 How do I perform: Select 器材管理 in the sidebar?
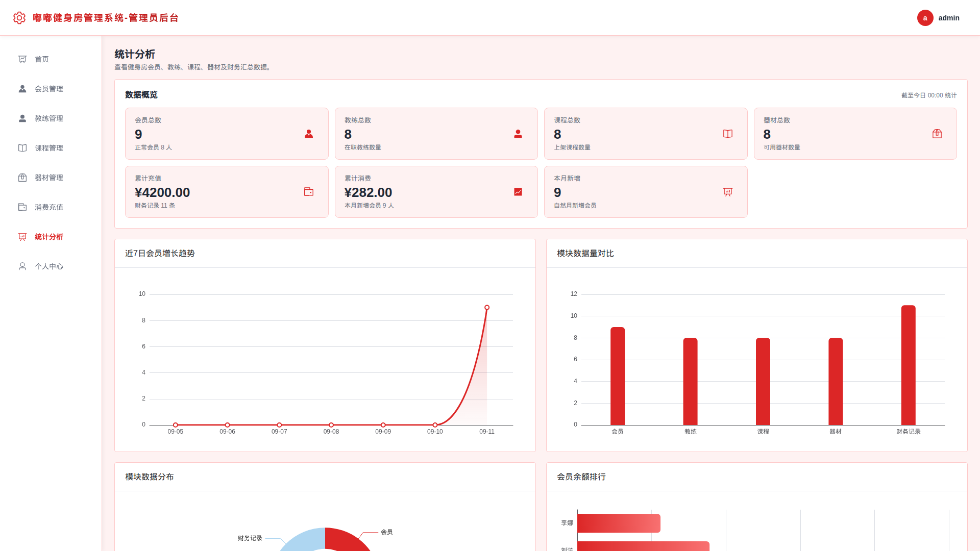[51, 178]
